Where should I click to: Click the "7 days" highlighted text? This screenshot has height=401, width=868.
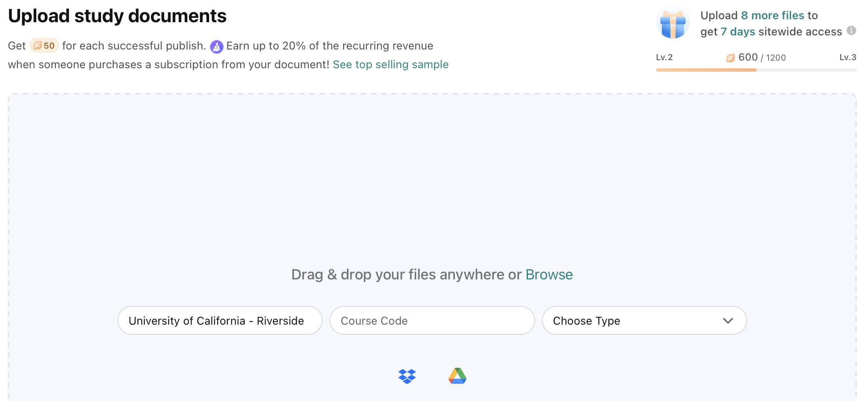click(x=738, y=32)
